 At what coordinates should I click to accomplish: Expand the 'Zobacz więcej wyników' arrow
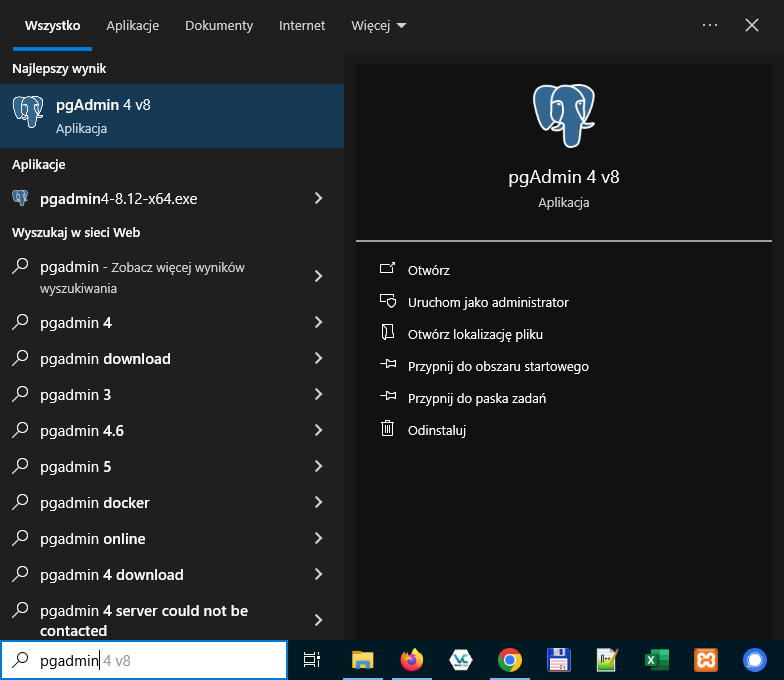(x=318, y=276)
